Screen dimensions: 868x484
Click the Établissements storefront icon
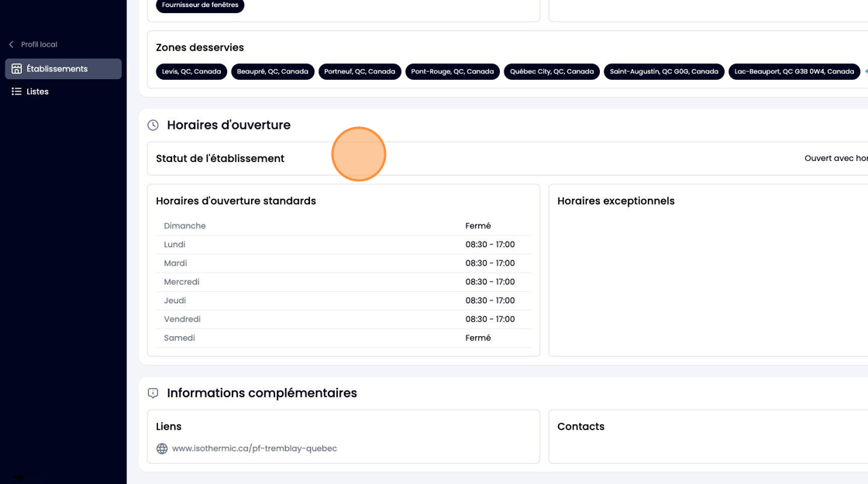(x=16, y=69)
